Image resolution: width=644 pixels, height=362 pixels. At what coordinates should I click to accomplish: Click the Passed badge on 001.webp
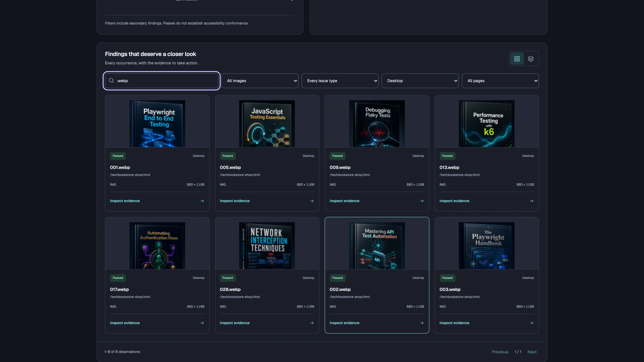point(118,156)
